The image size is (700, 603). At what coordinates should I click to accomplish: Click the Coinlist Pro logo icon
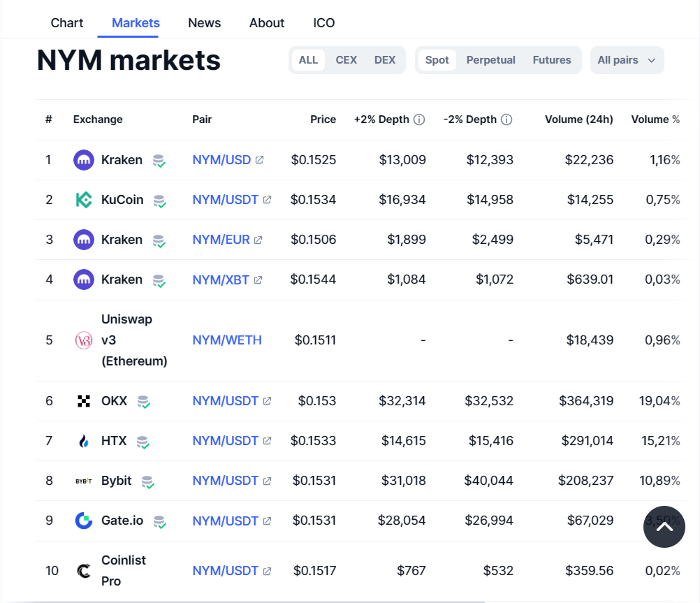pos(83,571)
